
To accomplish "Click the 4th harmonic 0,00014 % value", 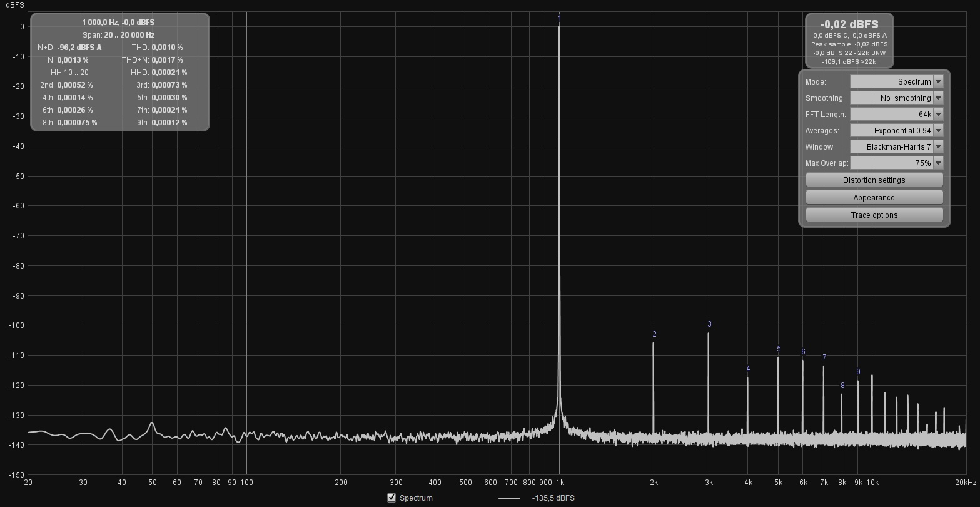I will 75,98.
